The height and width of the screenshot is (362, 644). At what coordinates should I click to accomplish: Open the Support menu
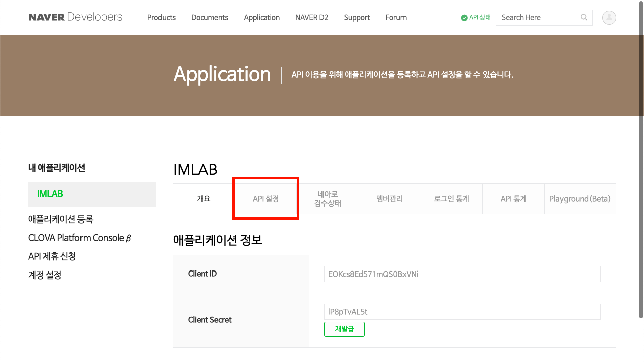coord(357,17)
